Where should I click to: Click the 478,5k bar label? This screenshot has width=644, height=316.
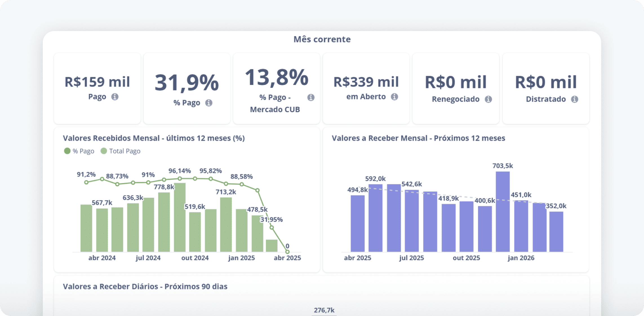(x=257, y=209)
